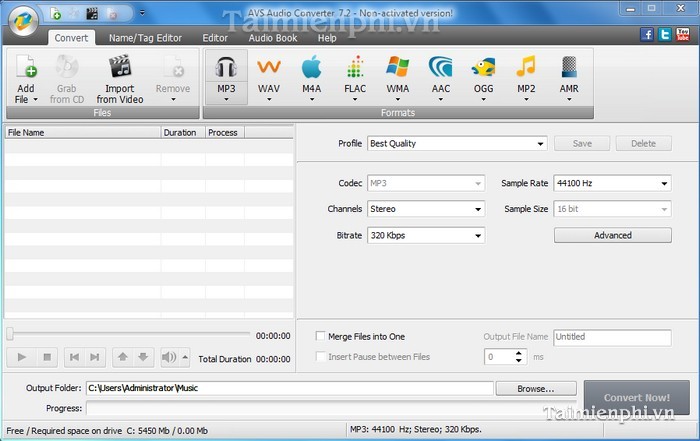
Task: Switch to the Name/Tag Editor tab
Action: pos(145,38)
